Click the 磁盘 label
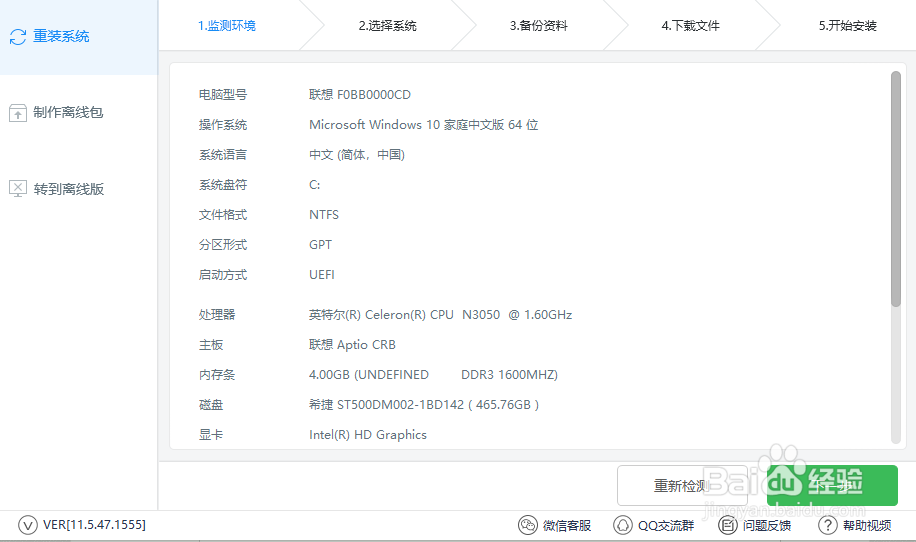Screen dimensions: 916x542 click(x=211, y=404)
